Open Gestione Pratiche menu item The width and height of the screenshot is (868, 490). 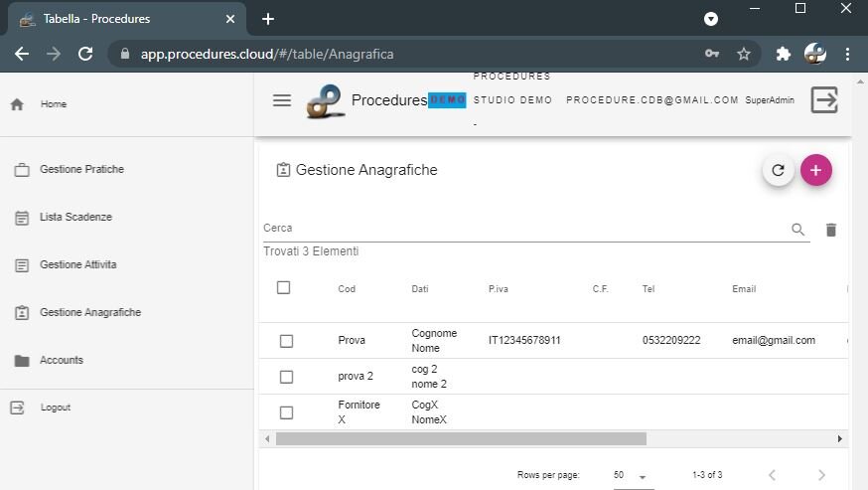pos(81,169)
